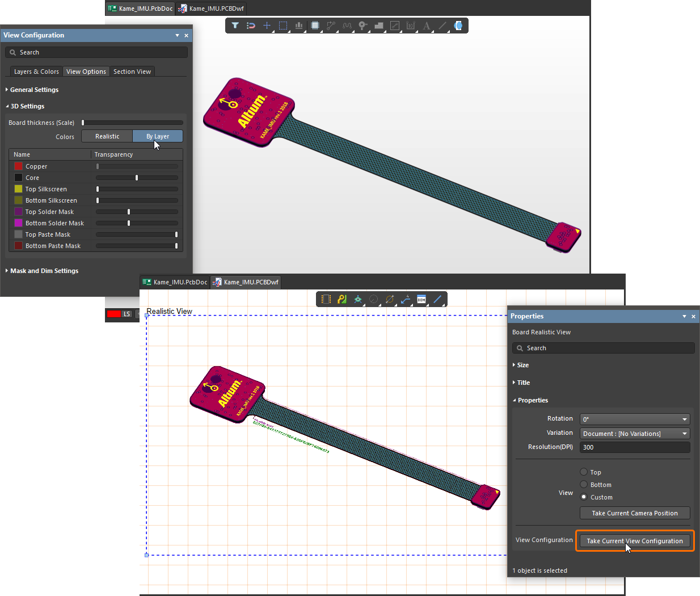Switch to Section View tab
Image resolution: width=700 pixels, height=596 pixels.
(x=132, y=72)
